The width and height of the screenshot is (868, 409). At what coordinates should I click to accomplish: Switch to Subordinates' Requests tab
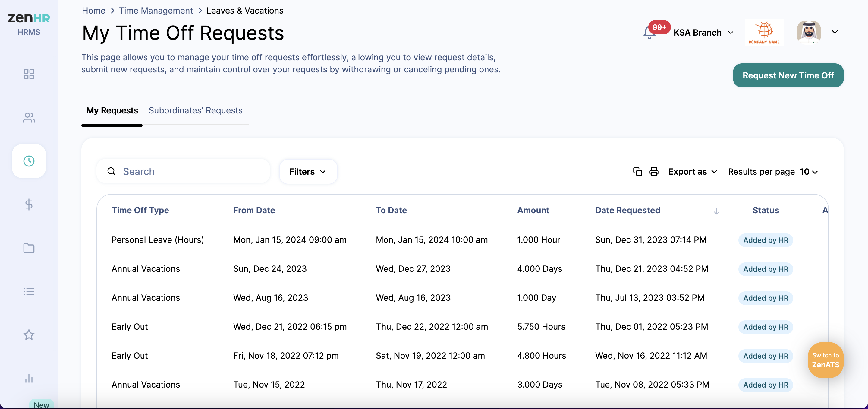click(195, 111)
